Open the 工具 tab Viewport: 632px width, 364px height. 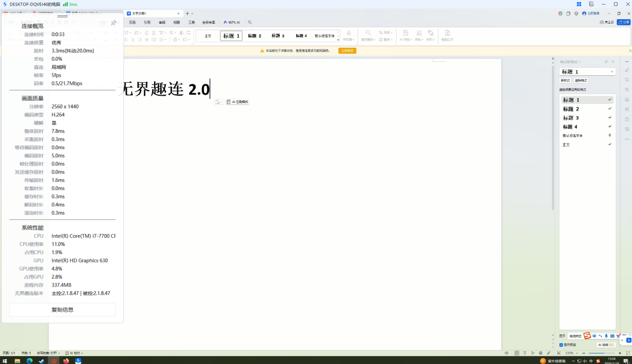point(191,23)
